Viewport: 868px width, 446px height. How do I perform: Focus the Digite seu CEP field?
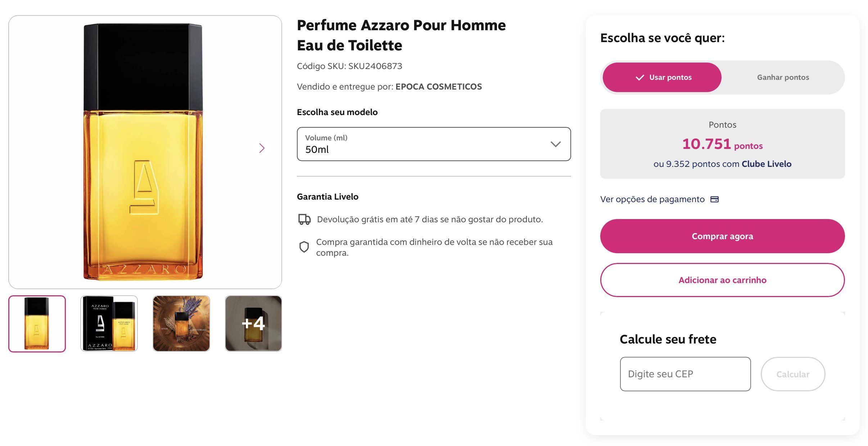coord(685,374)
